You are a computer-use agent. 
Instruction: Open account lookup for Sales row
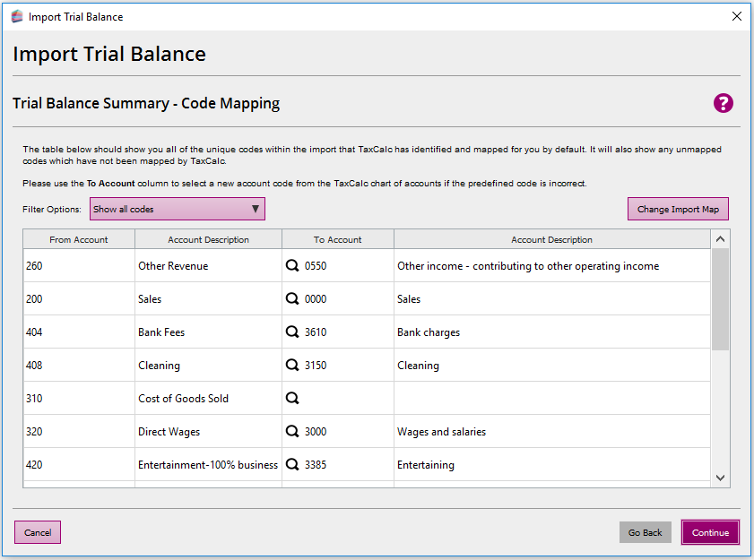pos(292,298)
